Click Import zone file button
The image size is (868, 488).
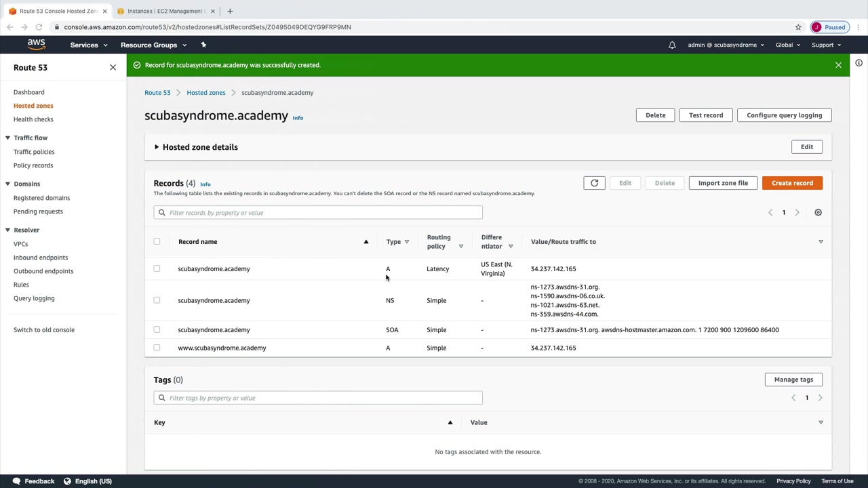[x=723, y=183]
